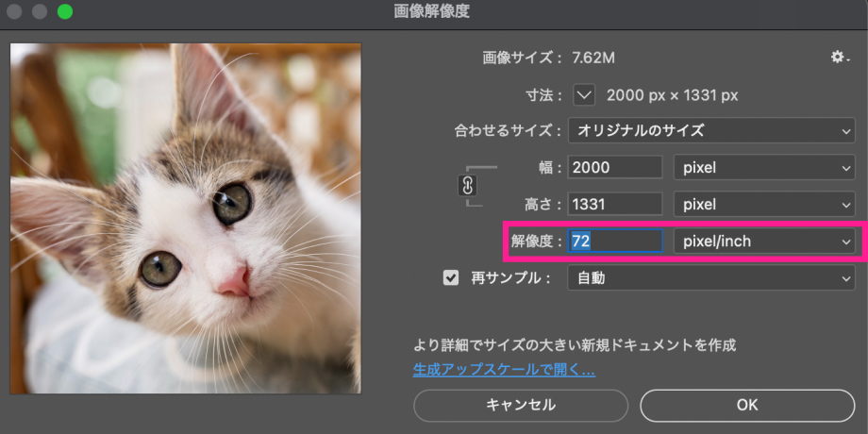Click the 高さ value field showing 1331
Screen dimensions: 868x434
(x=616, y=204)
